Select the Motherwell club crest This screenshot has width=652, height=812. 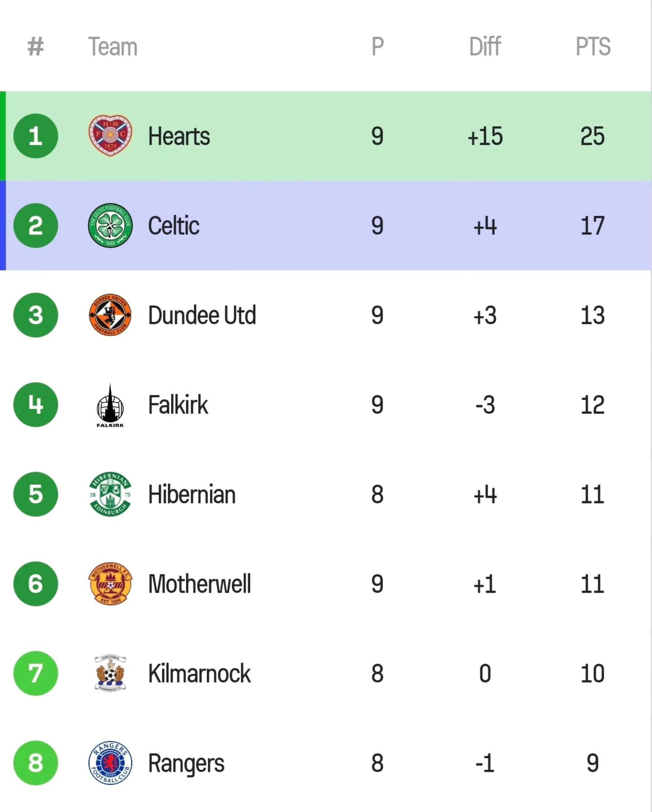[110, 584]
